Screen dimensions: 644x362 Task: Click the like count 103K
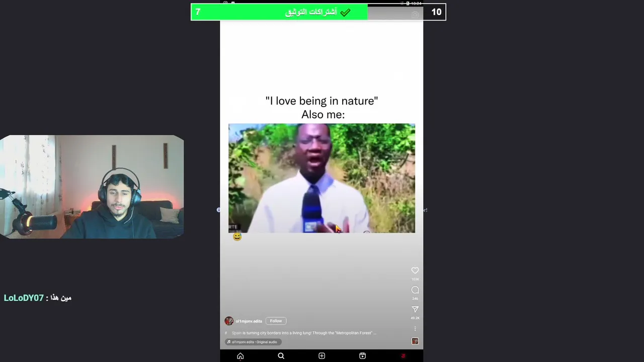tap(415, 279)
